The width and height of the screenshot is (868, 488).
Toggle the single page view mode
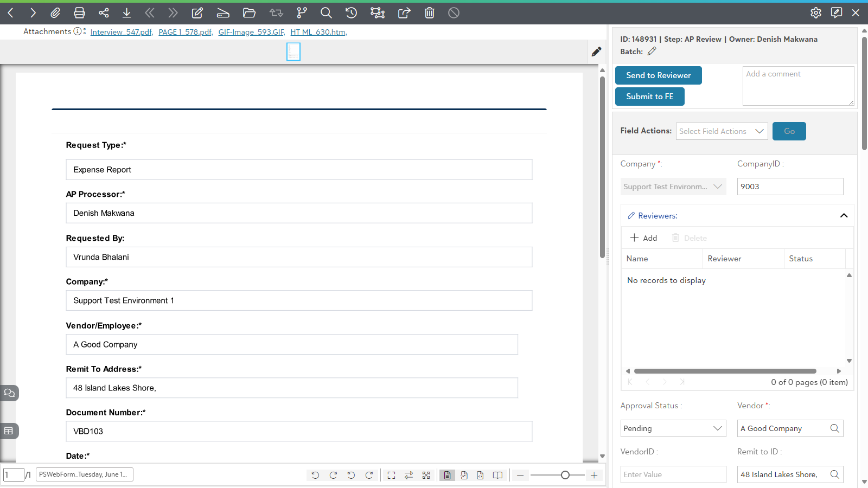click(x=447, y=475)
